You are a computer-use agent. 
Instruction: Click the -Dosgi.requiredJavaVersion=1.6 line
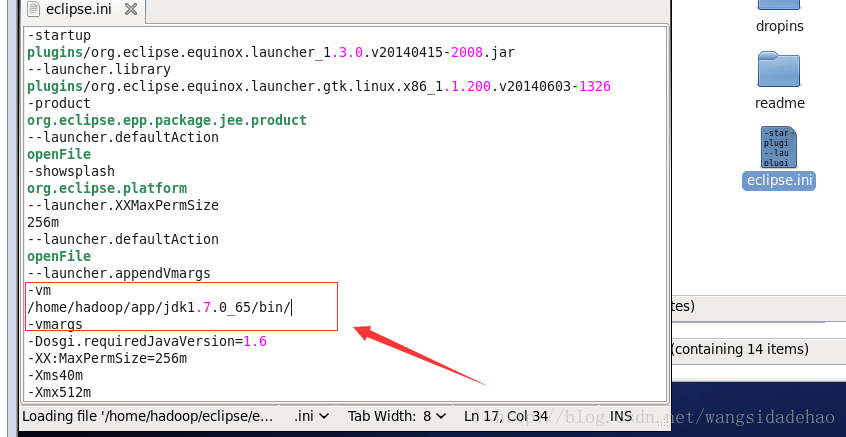pyautogui.click(x=147, y=342)
